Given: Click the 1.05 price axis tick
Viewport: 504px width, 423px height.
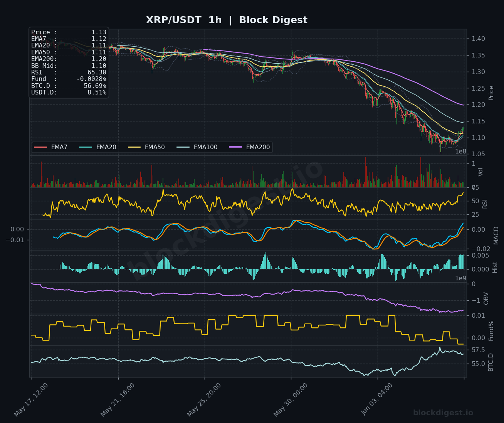Looking at the screenshot, I should (478, 154).
